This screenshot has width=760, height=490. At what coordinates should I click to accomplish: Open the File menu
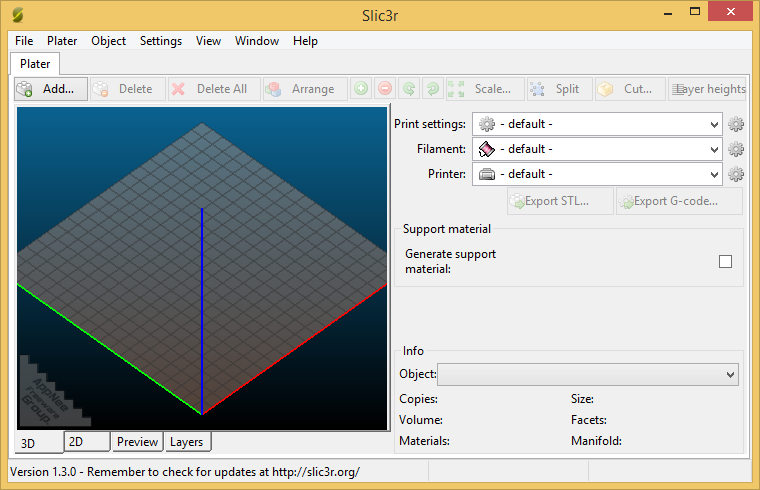point(24,41)
